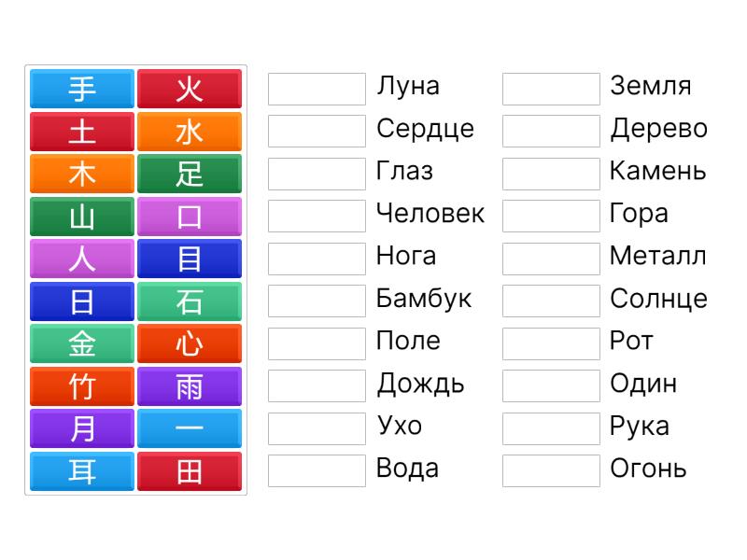Click the answer box for Человек

[317, 216]
